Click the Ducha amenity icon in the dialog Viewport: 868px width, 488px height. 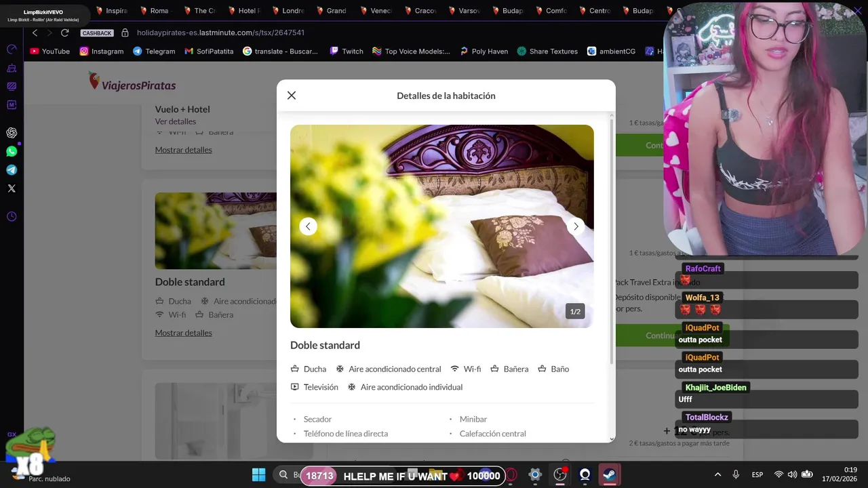(294, 369)
